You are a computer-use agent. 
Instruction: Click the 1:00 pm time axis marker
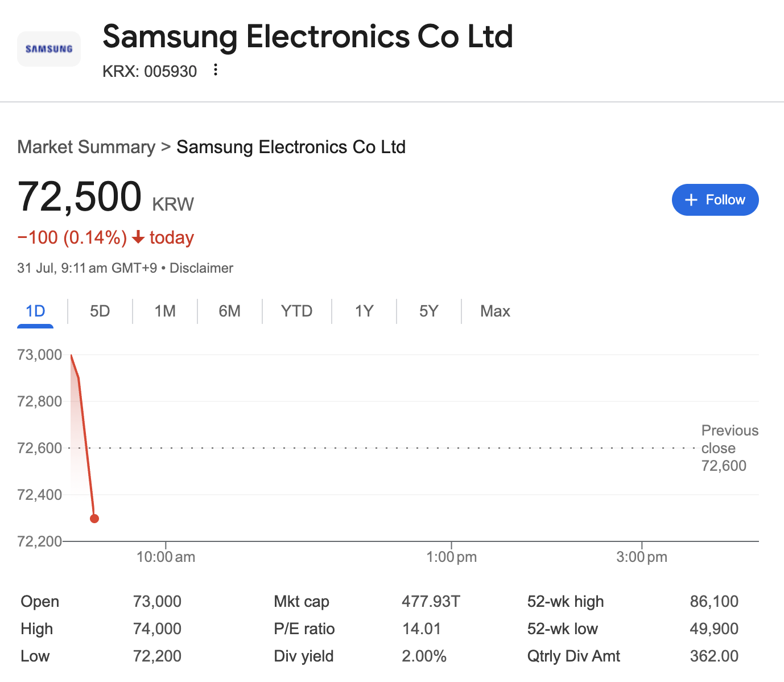coord(451,557)
